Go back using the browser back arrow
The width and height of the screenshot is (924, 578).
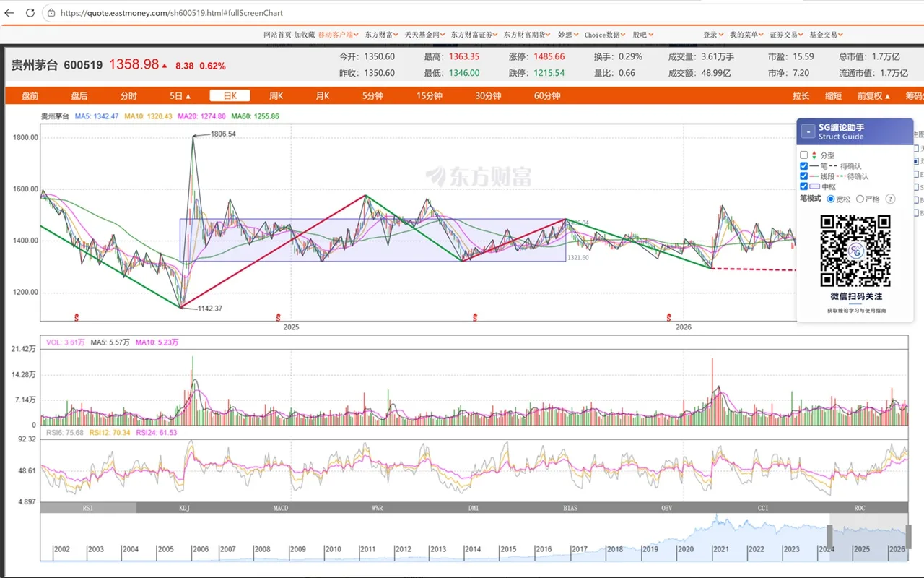pos(9,13)
